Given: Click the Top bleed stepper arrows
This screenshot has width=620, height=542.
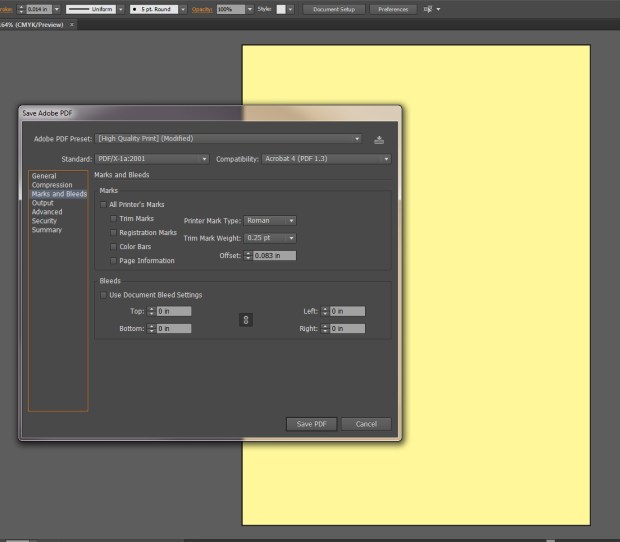Looking at the screenshot, I should (x=152, y=311).
